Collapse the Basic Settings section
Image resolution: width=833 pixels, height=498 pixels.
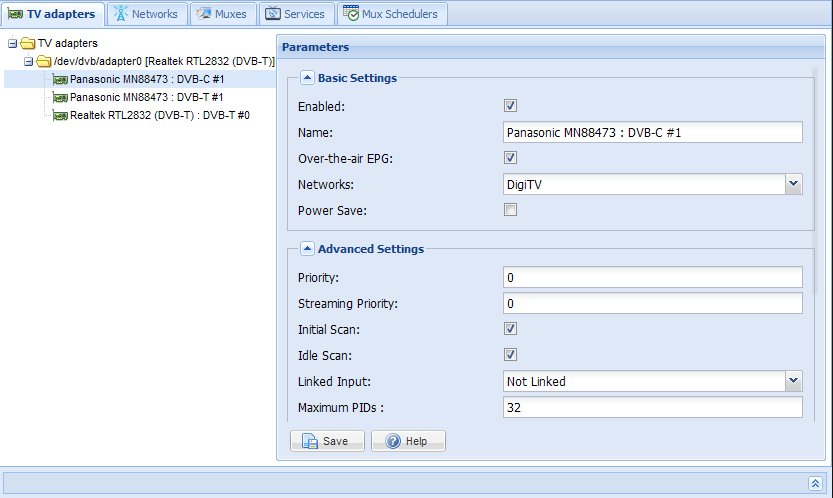point(307,78)
